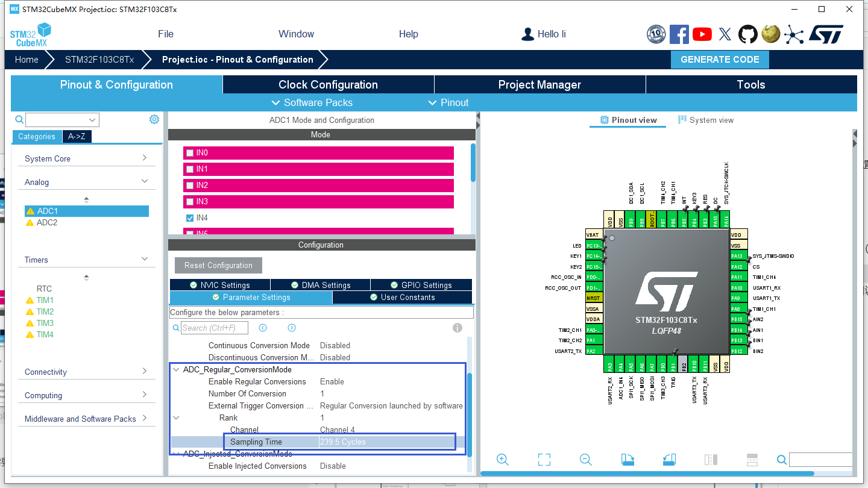This screenshot has width=868, height=488.
Task: Go to previous parameter search result
Action: (x=263, y=328)
